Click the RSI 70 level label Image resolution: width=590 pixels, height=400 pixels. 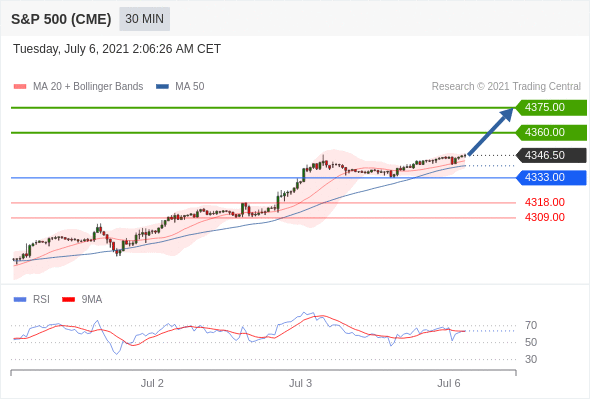(531, 325)
